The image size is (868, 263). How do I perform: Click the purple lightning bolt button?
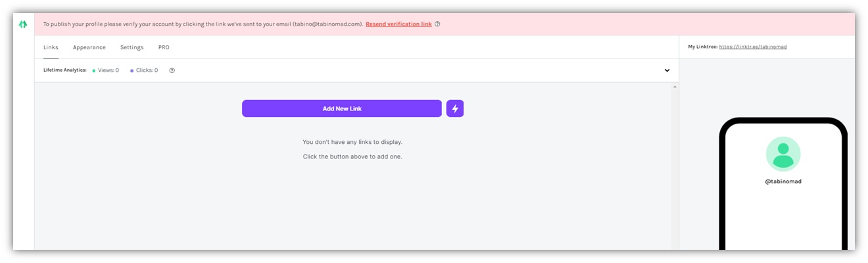click(x=455, y=108)
